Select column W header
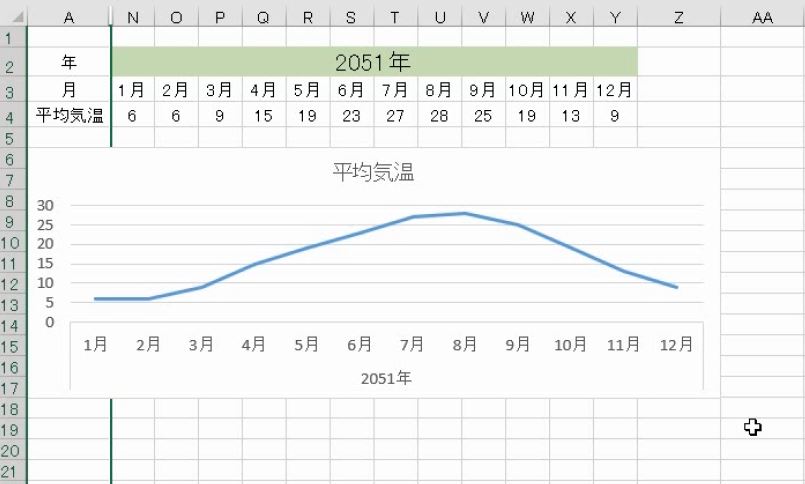The image size is (805, 484). (527, 17)
